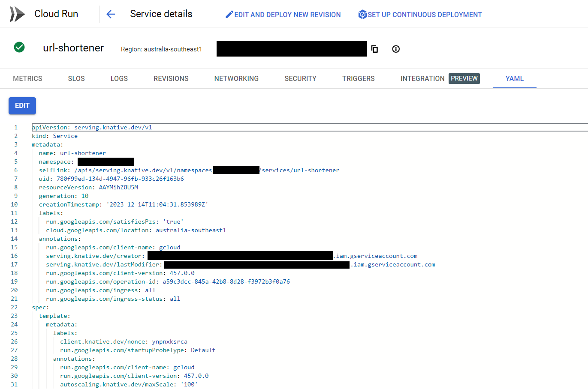This screenshot has width=588, height=389.
Task: Switch to the LOGS tab
Action: point(119,78)
